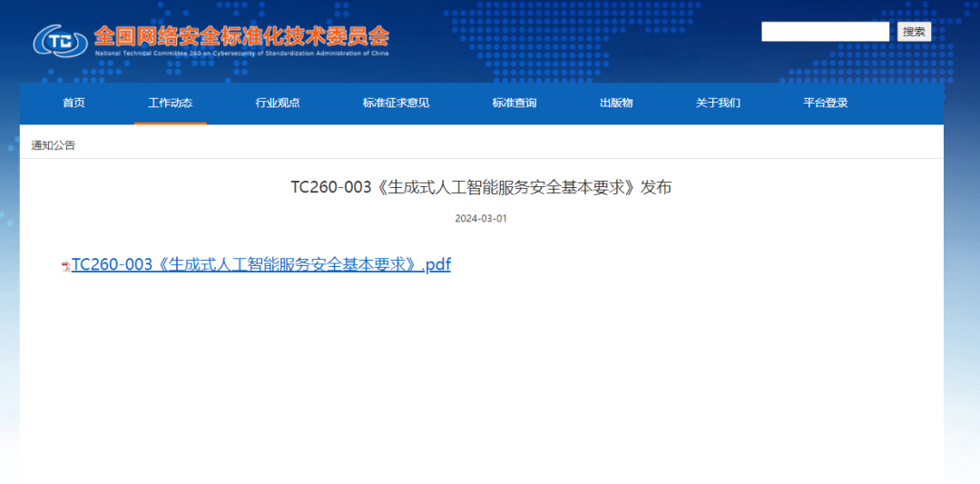Click the search text input field
Screen dimensions: 980x484
tap(825, 32)
